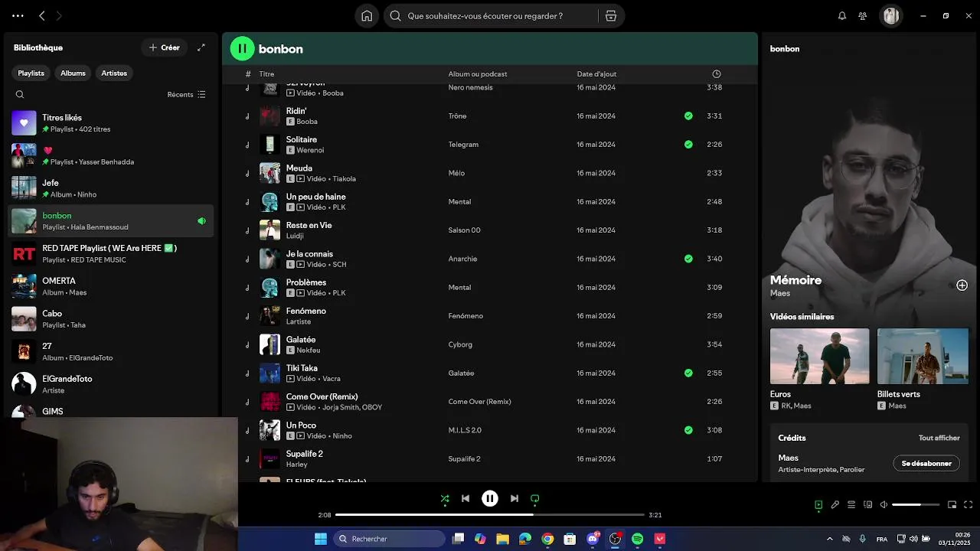
Task: Enter full screen mode
Action: point(969,505)
